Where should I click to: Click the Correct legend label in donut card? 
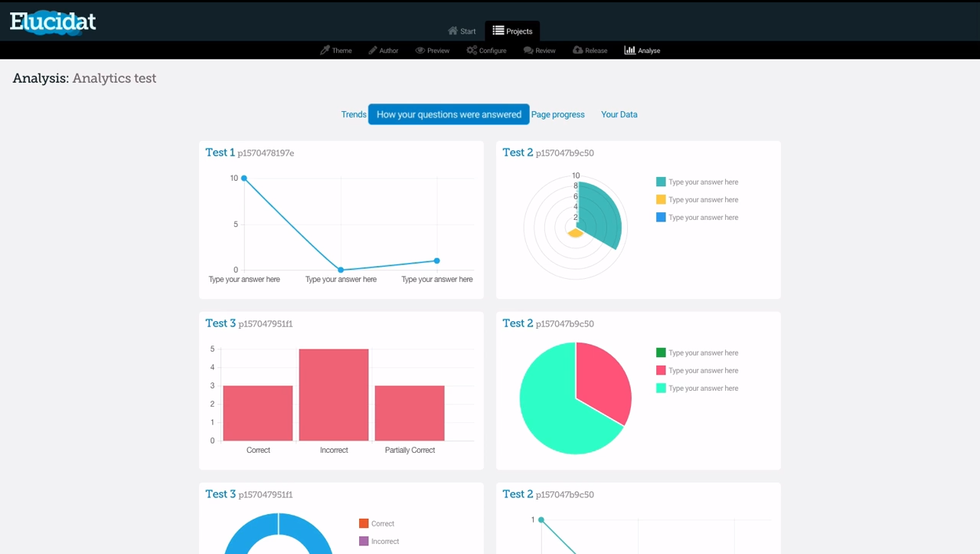(383, 524)
